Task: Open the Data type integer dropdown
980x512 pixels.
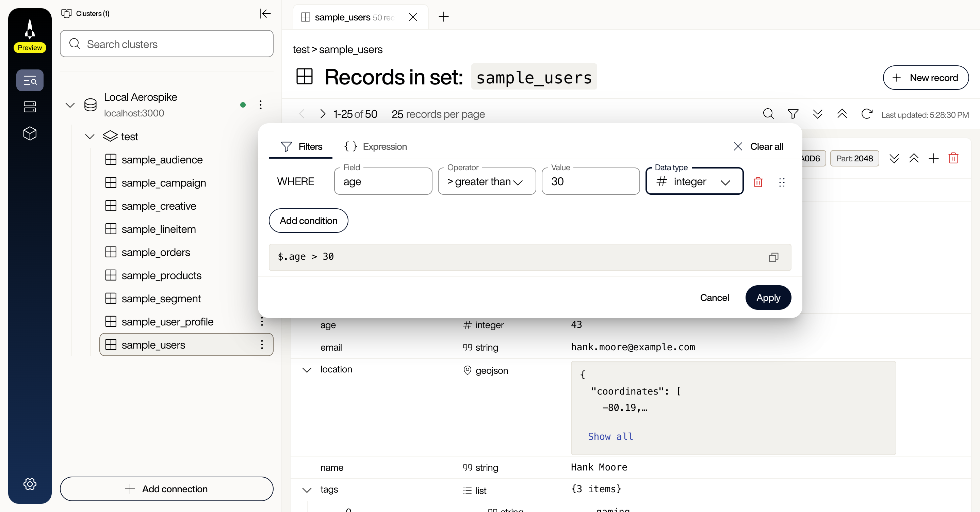Action: (694, 181)
